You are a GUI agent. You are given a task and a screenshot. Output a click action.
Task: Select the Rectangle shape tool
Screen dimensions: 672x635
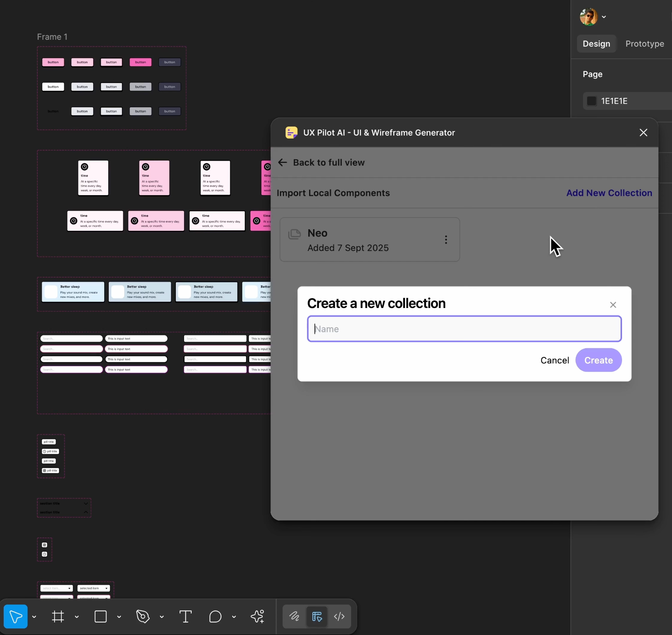100,616
